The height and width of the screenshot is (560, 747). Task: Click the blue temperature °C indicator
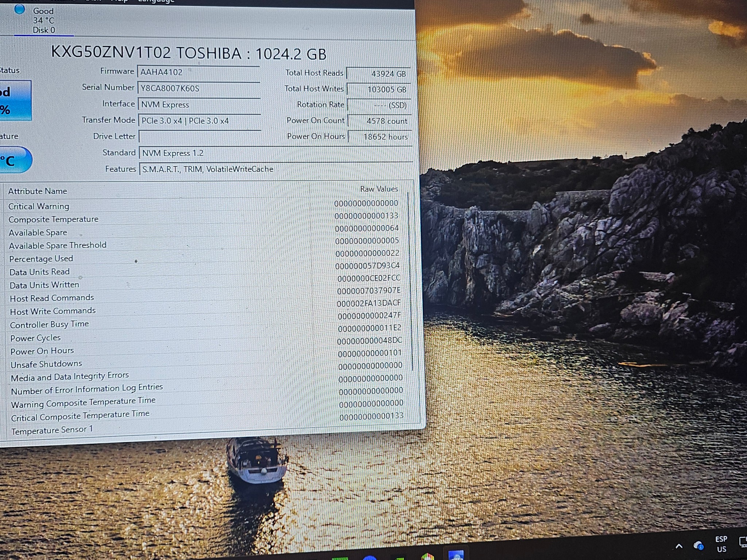pyautogui.click(x=15, y=160)
